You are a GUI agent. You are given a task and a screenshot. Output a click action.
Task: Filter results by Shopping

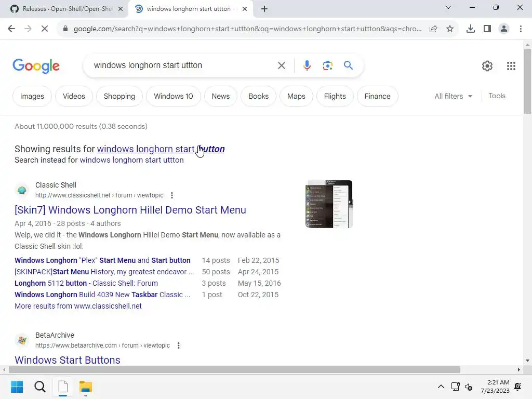(x=119, y=96)
